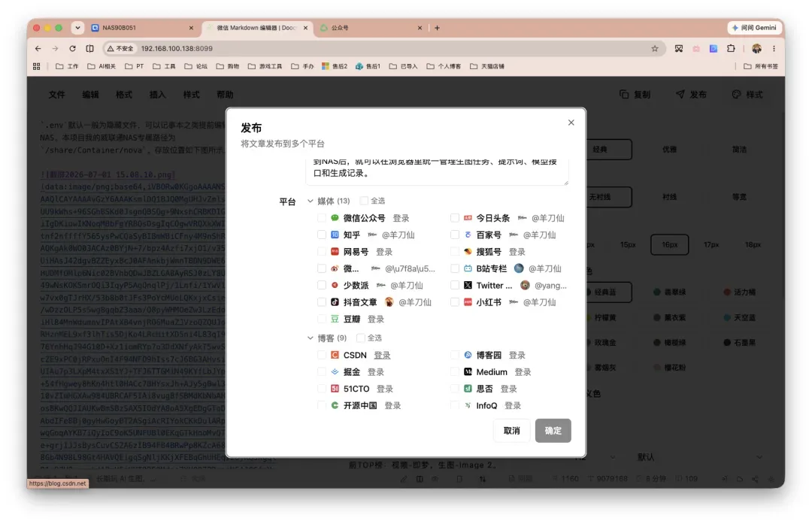812x524 pixels.
Task: Collapse the 媒体 (13) group
Action: (x=311, y=201)
